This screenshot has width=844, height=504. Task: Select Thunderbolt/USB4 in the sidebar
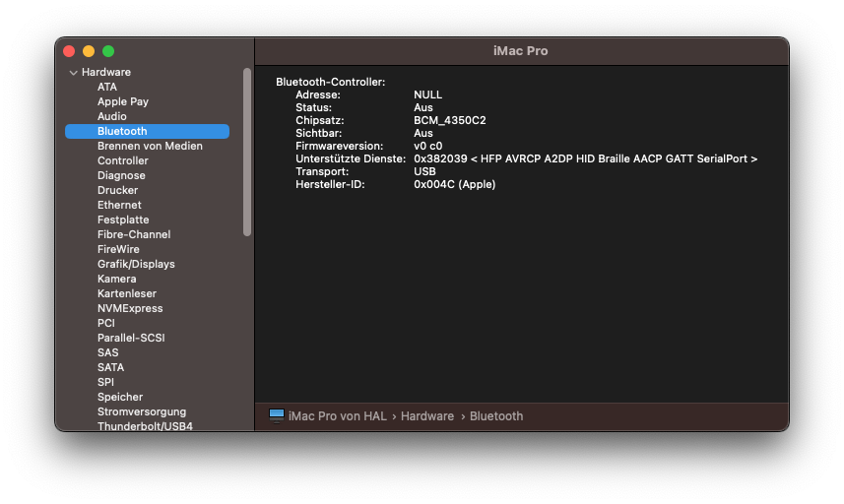point(145,426)
